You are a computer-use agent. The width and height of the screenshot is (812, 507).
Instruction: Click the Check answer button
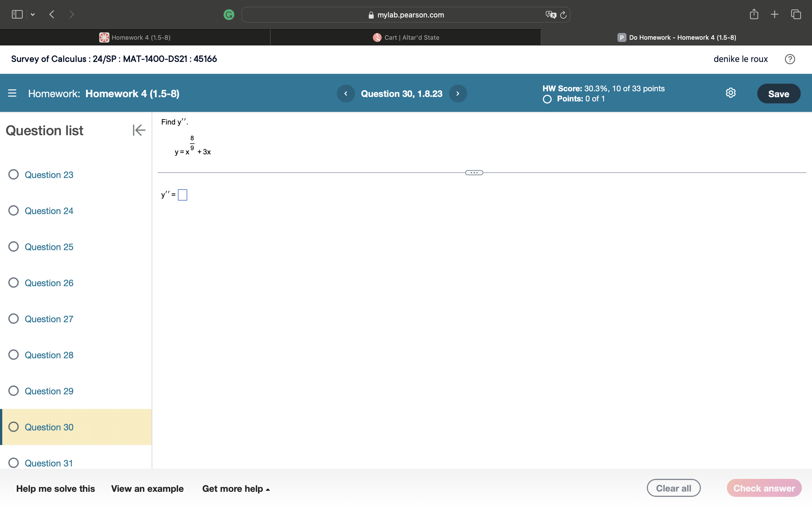pos(764,488)
